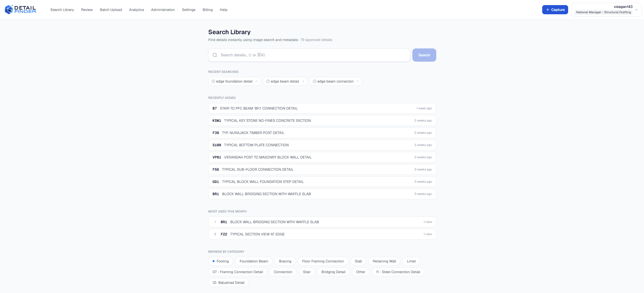Select 12- Balustrad Detail category

(228, 283)
